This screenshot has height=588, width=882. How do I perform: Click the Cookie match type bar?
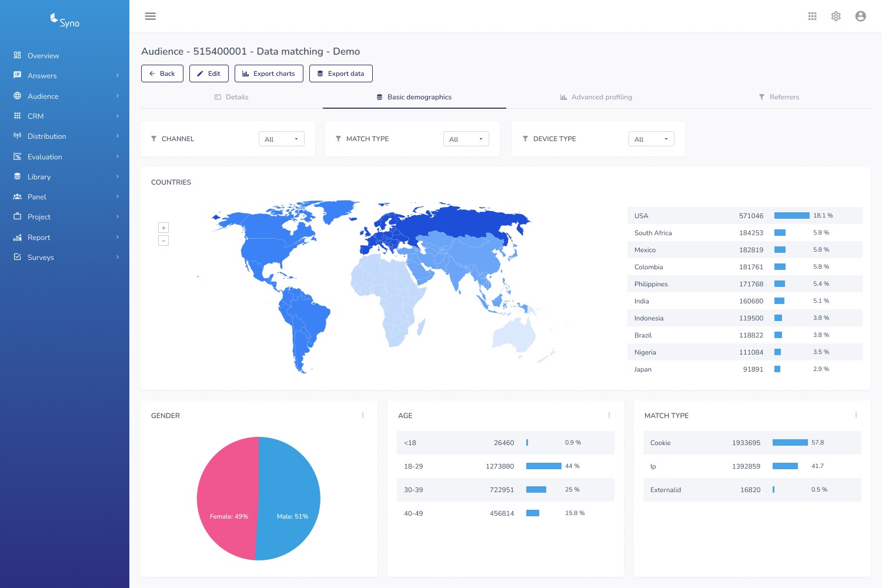pyautogui.click(x=790, y=443)
